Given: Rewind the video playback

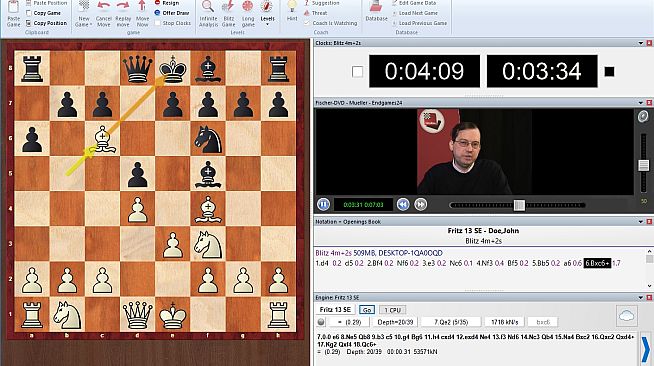Looking at the screenshot, I should [402, 204].
